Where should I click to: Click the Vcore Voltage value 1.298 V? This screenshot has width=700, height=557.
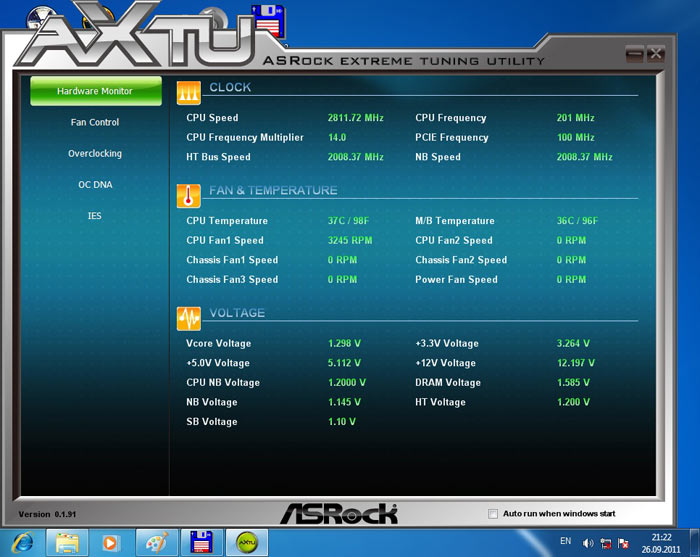click(x=344, y=344)
